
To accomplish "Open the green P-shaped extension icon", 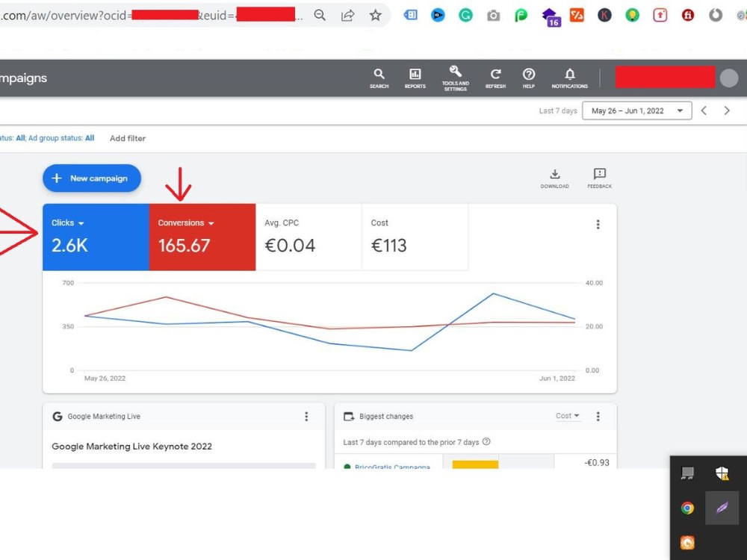I will tap(521, 15).
